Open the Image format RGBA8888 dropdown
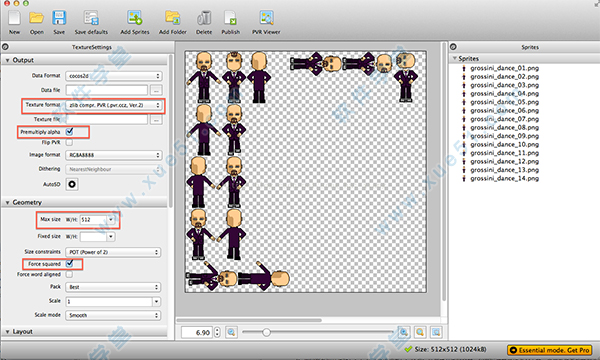 [114, 155]
